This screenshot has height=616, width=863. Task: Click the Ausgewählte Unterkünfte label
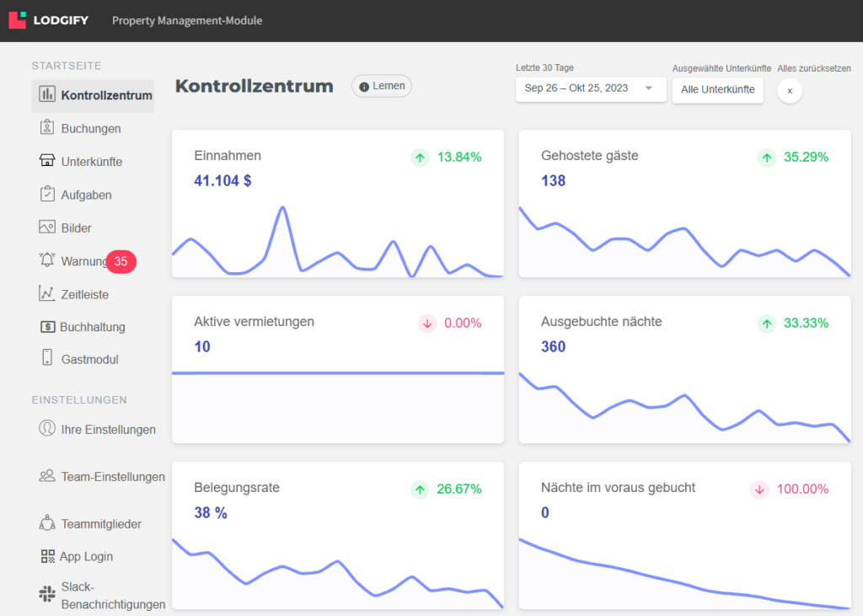721,69
